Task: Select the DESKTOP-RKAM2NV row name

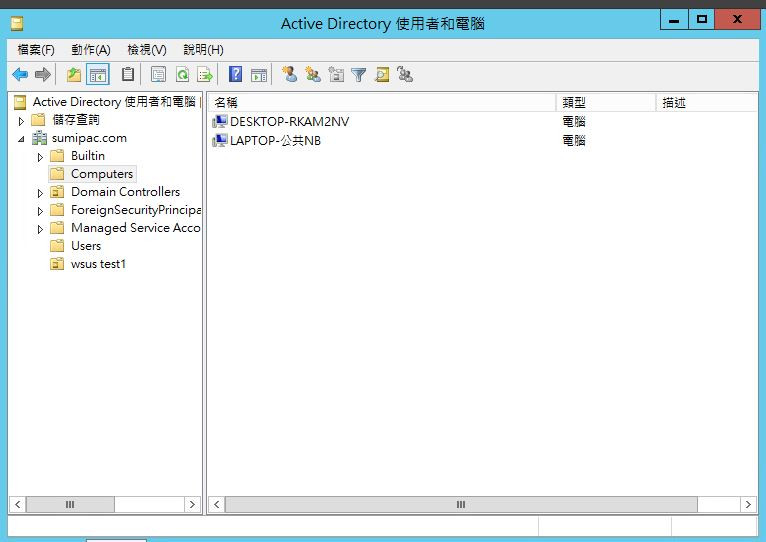Action: pos(289,121)
